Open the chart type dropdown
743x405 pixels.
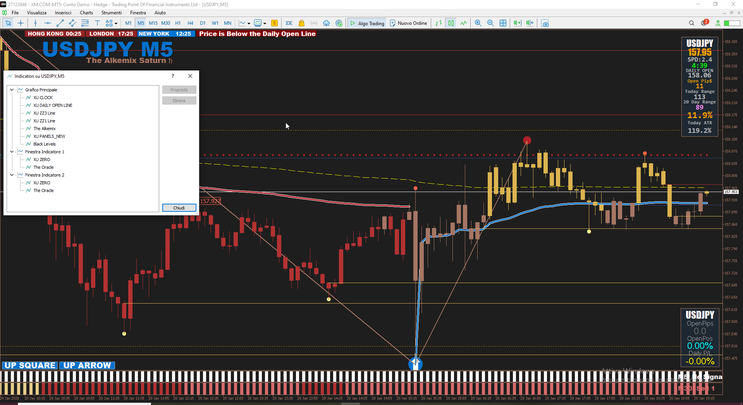point(245,23)
